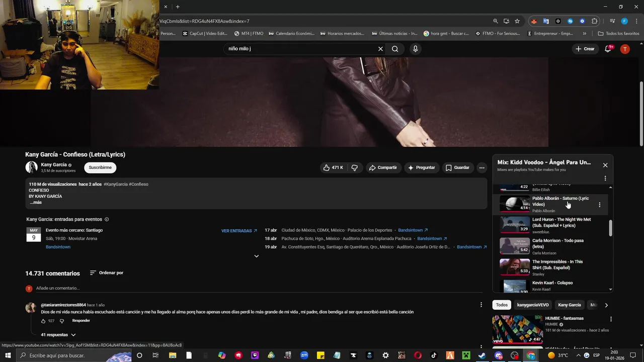
Task: Open Kany García channel avatar
Action: (x=32, y=167)
